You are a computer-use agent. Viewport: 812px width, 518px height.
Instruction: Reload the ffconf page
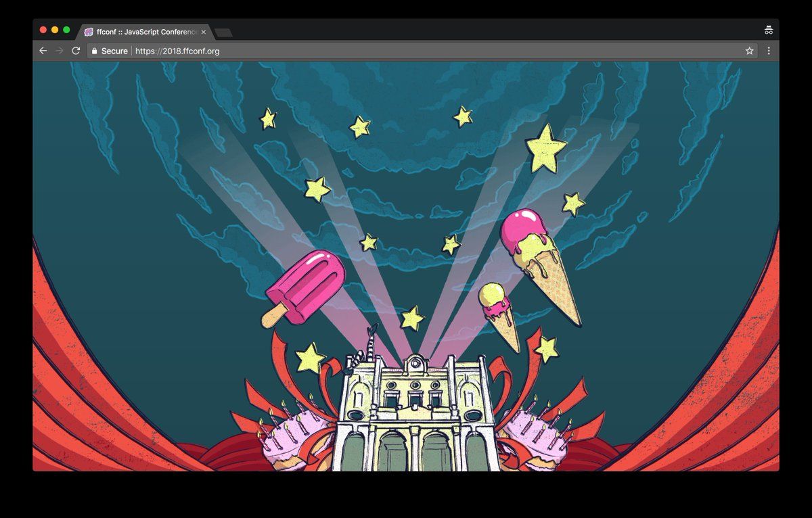pos(76,51)
